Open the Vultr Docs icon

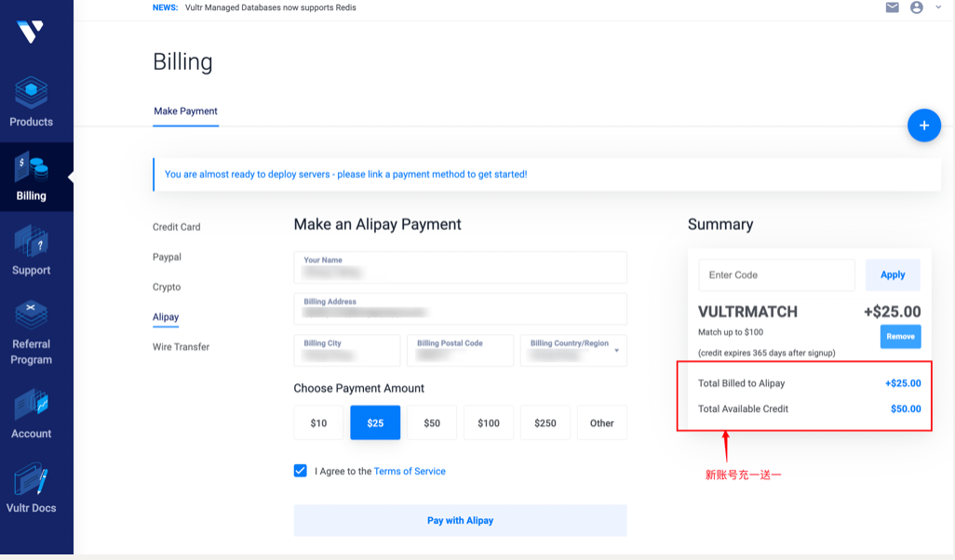click(x=31, y=479)
